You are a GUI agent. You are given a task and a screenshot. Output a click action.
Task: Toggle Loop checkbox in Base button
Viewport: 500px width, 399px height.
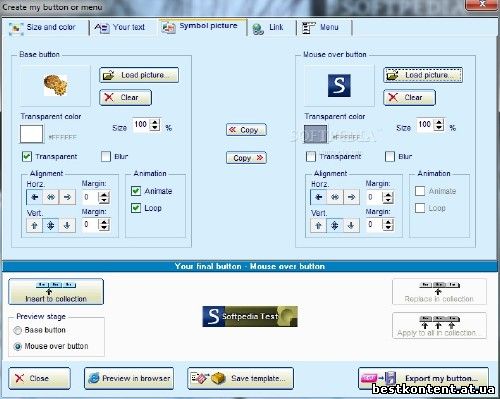point(136,208)
